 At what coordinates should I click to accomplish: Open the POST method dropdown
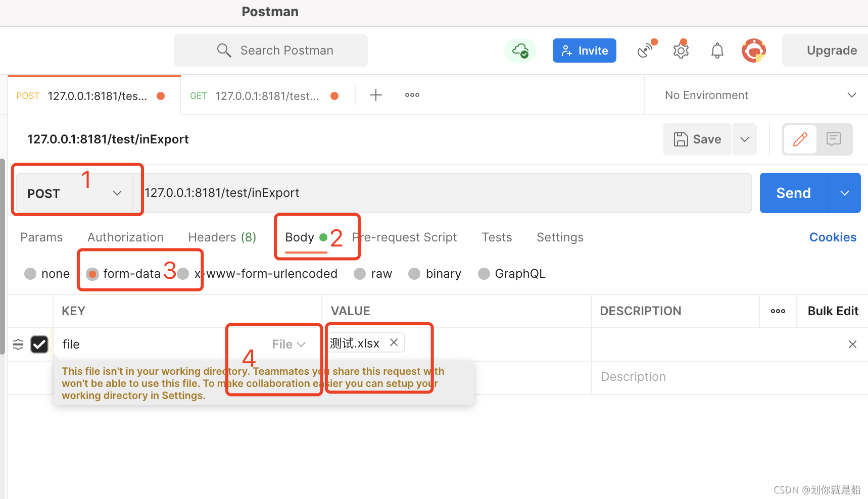tap(75, 193)
